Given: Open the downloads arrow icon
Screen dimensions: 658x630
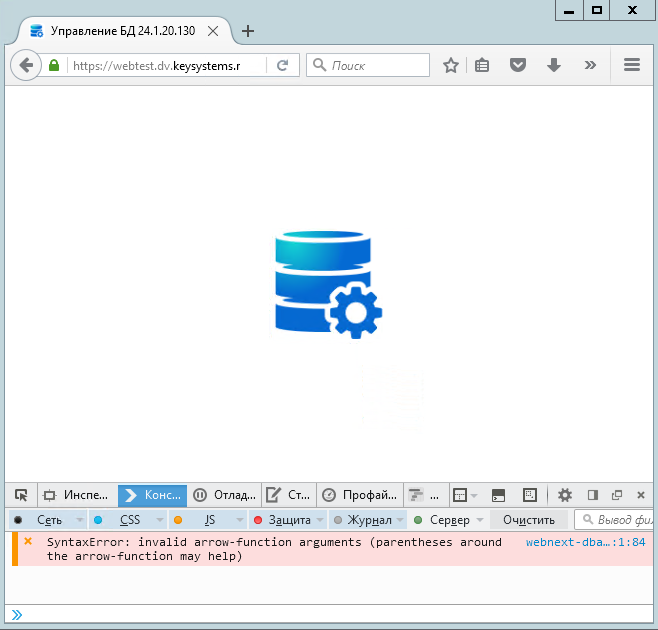Looking at the screenshot, I should tap(554, 65).
